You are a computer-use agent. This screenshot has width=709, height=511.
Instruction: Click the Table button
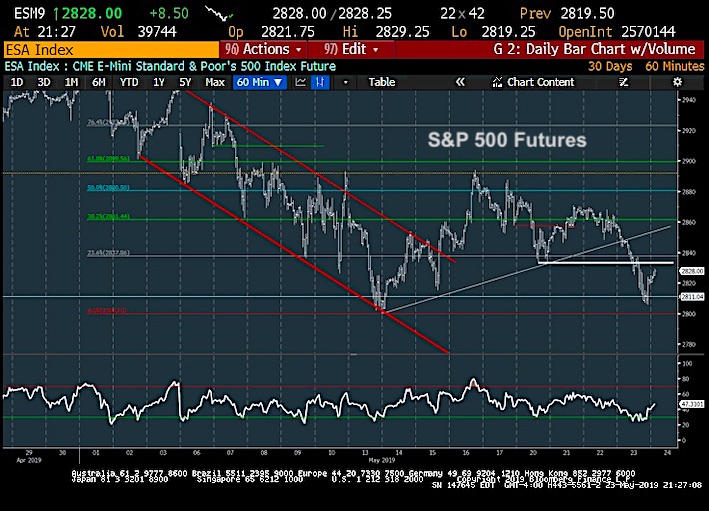(382, 82)
